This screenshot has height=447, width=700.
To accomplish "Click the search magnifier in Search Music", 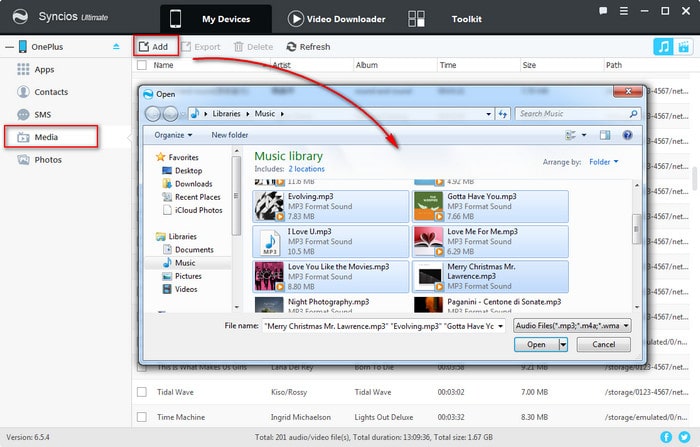I will click(633, 114).
